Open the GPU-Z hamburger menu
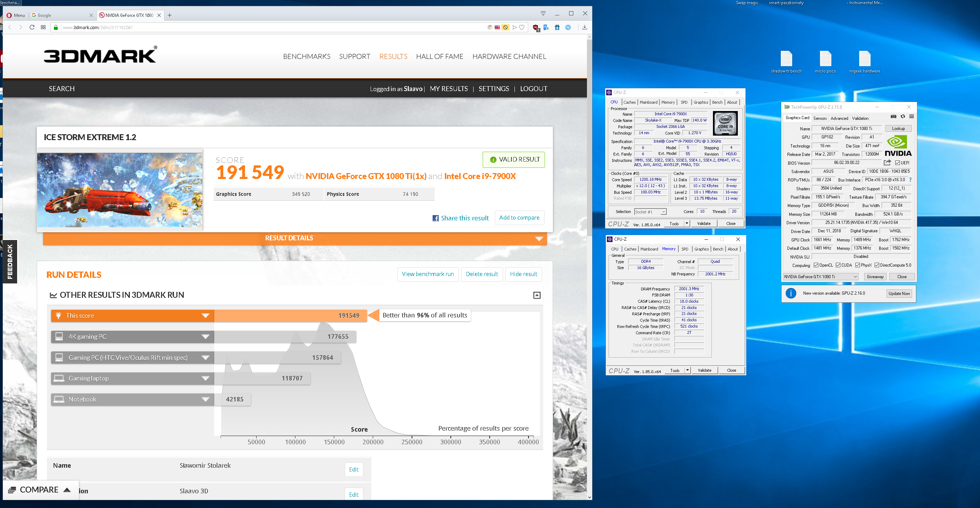 point(911,117)
